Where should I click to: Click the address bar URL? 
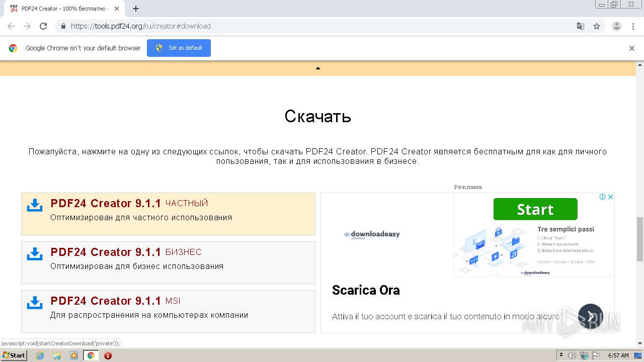click(x=140, y=26)
